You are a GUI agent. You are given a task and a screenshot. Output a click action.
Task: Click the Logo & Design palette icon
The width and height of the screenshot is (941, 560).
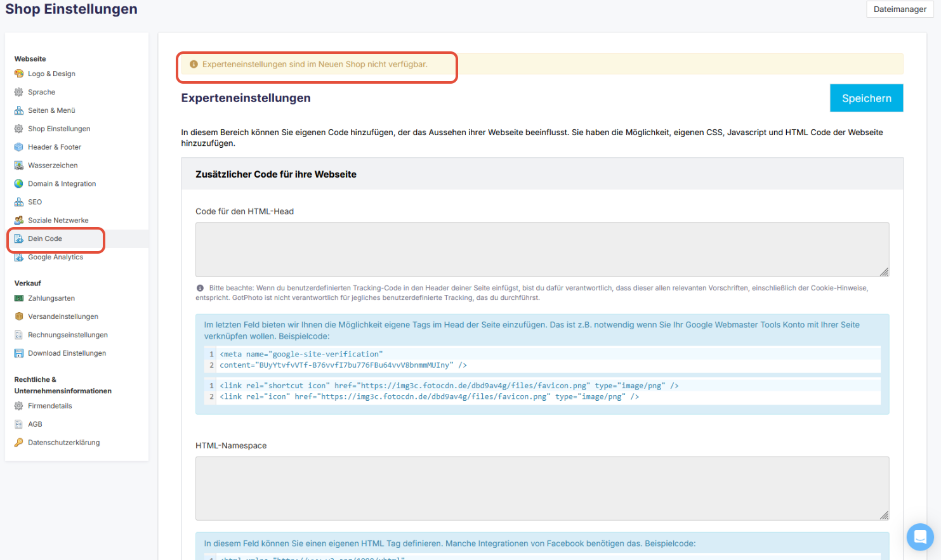pyautogui.click(x=19, y=74)
